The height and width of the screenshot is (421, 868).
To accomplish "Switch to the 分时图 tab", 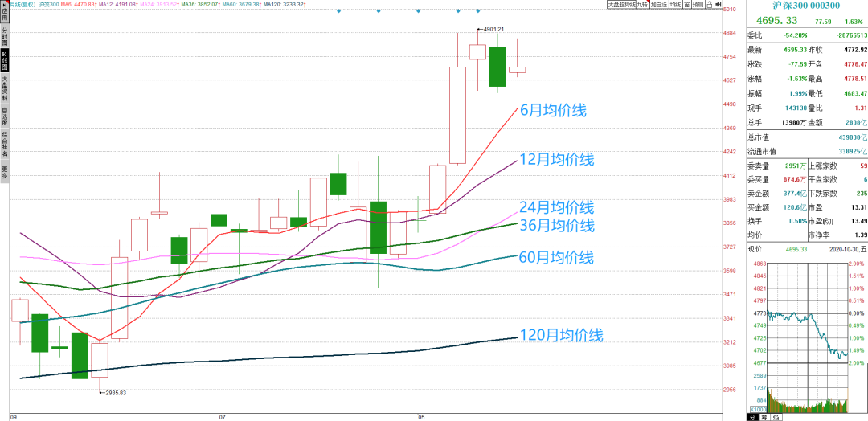I will click(x=5, y=35).
